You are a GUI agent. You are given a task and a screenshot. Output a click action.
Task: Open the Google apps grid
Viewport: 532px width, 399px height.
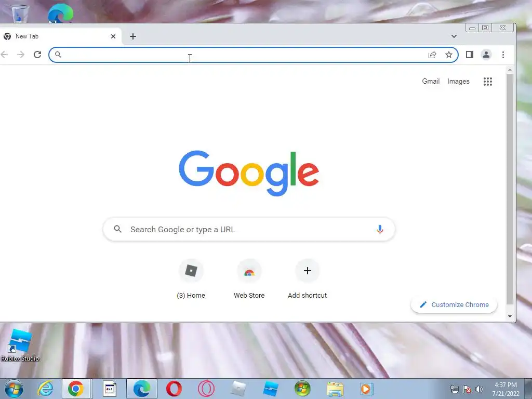[x=487, y=82]
